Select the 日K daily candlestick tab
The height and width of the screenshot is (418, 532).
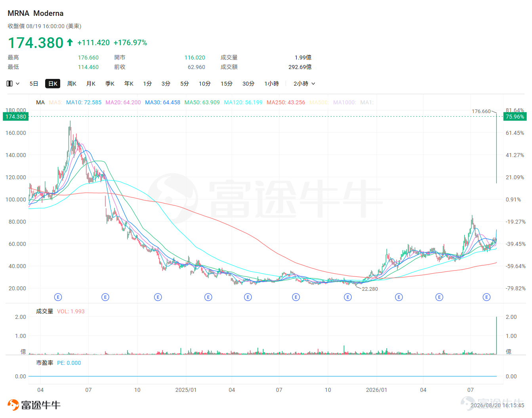(53, 84)
